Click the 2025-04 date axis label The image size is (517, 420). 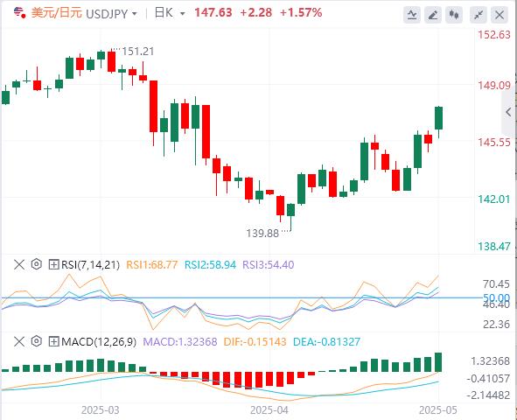click(269, 410)
